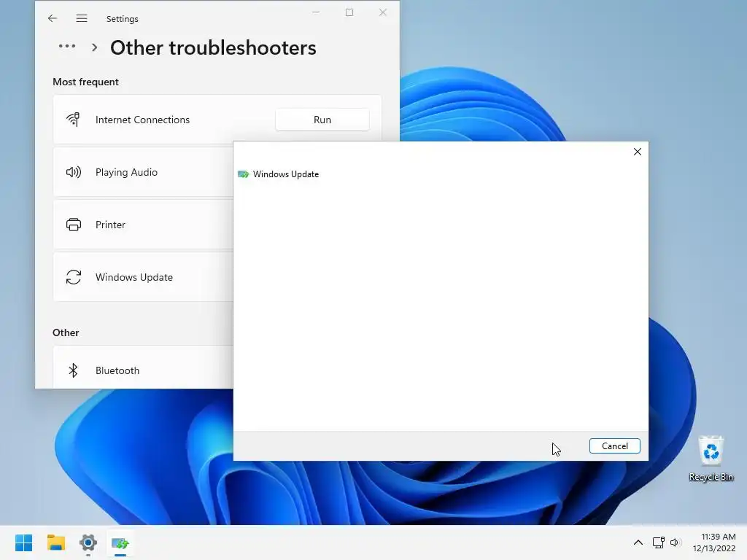Click the Most frequent section heading
This screenshot has width=747, height=560.
[x=86, y=82]
